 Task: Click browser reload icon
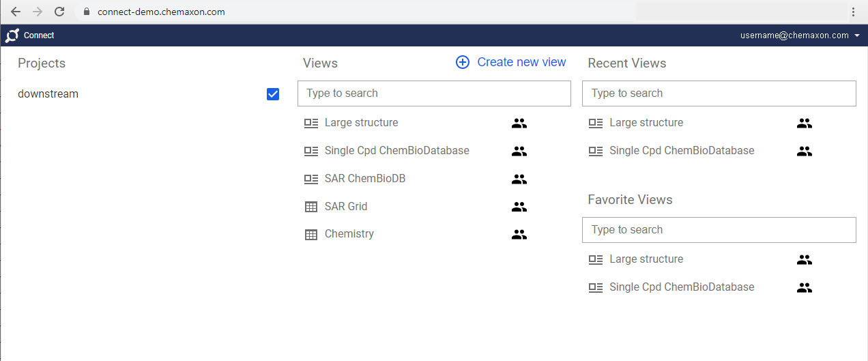click(59, 12)
